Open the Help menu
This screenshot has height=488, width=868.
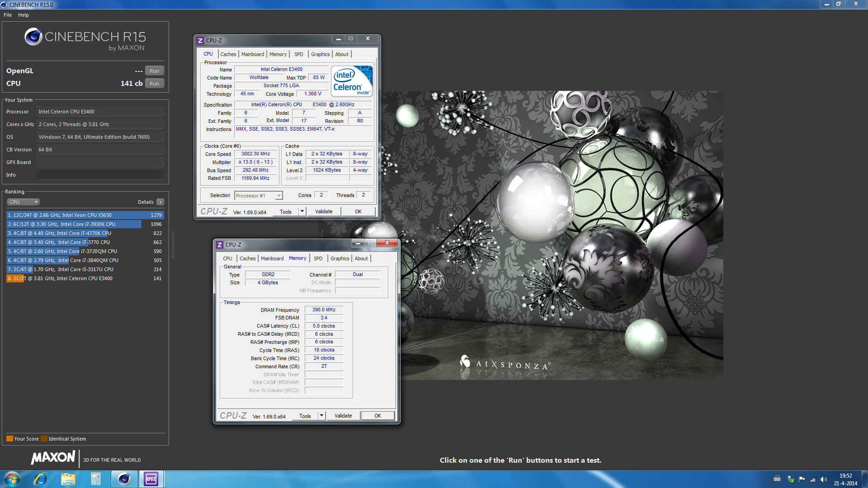[24, 15]
